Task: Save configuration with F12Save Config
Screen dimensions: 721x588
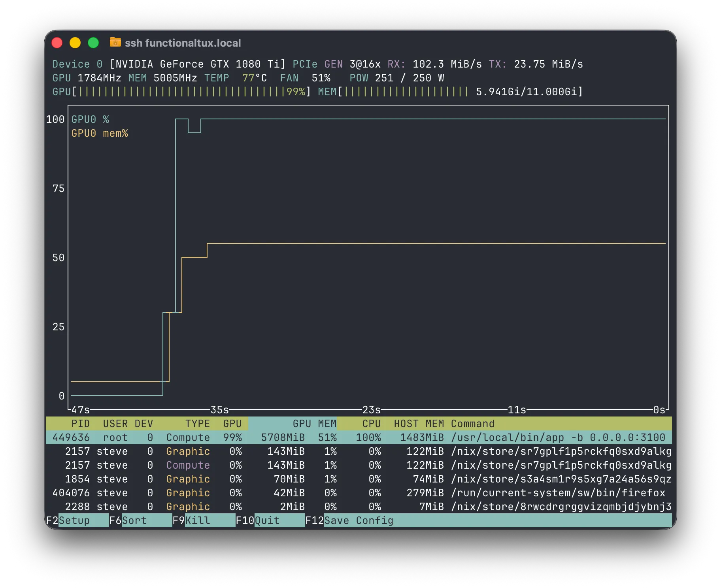Action: coord(350,520)
